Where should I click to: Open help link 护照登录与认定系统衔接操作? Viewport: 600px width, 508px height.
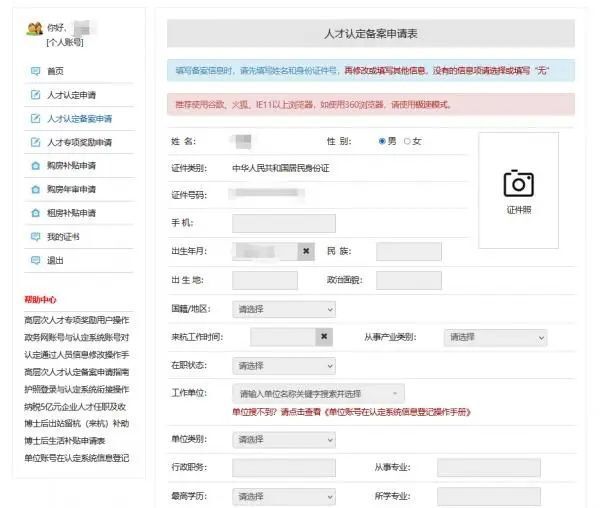coord(77,389)
